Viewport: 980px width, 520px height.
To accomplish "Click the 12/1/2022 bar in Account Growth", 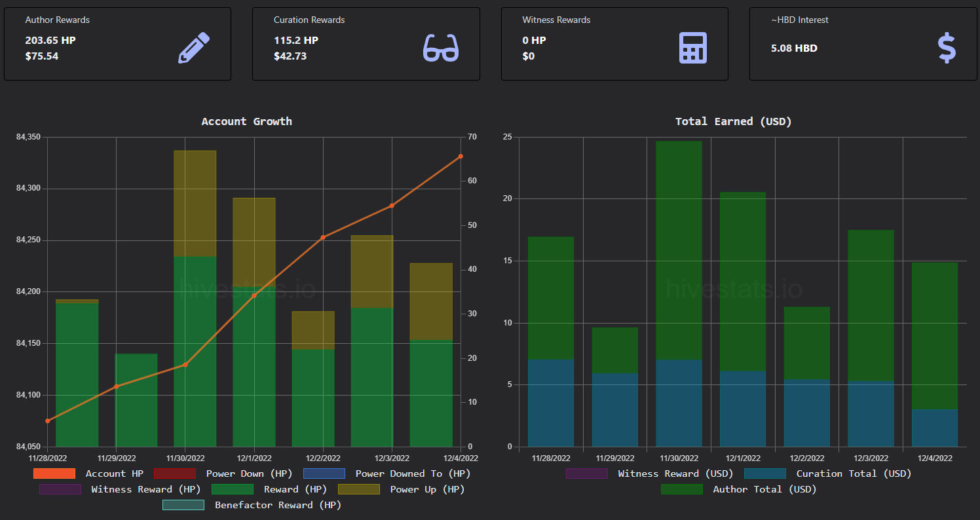I will [254, 322].
